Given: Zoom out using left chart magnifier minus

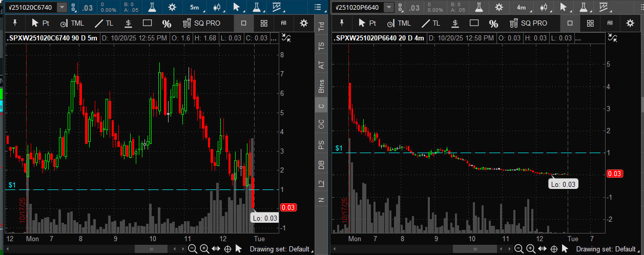Looking at the screenshot, I should [193, 249].
